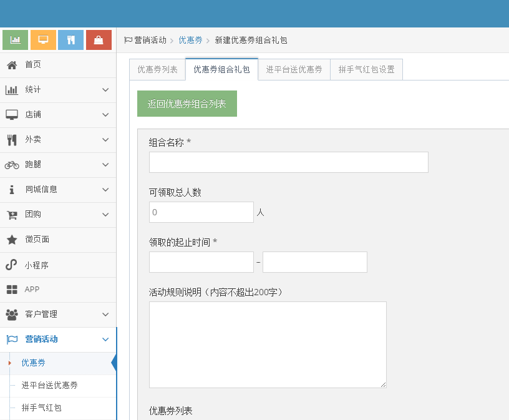Select the bicycle icon beside 跑腿

point(11,165)
